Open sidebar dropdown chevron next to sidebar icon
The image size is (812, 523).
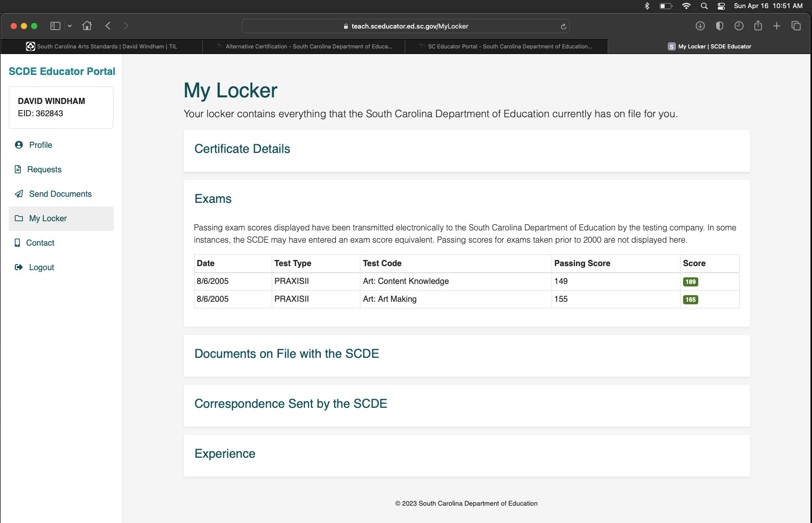70,26
